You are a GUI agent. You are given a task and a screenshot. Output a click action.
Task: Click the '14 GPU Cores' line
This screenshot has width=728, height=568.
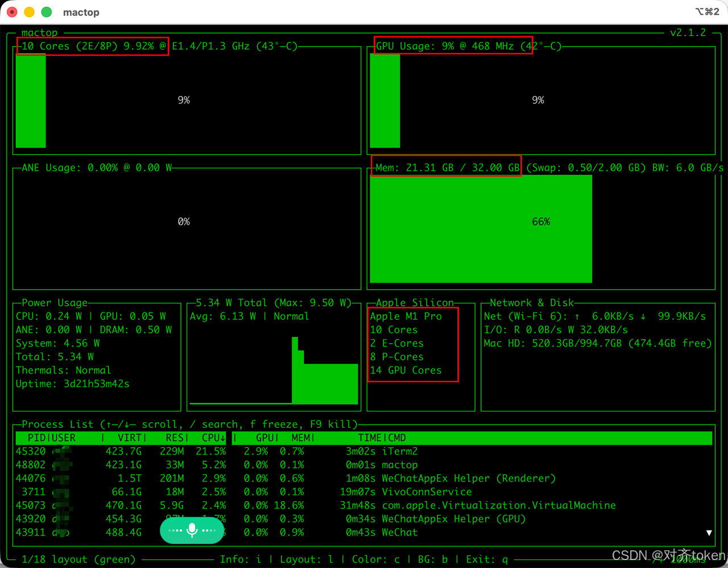[406, 371]
